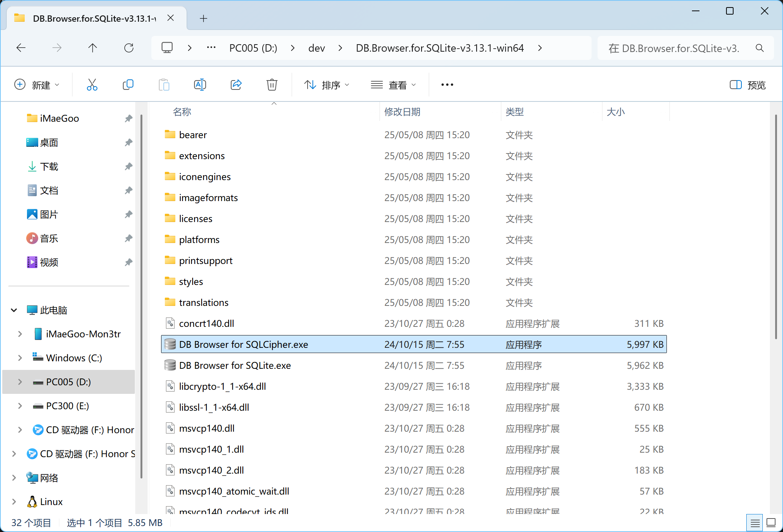
Task: Navigate to PC005 (D:) in breadcrumb
Action: 253,48
